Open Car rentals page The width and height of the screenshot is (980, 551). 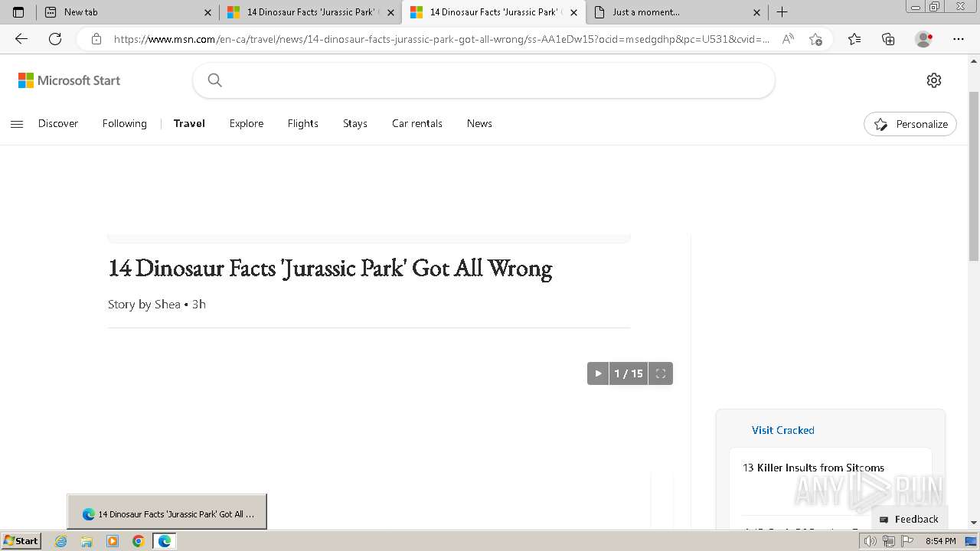417,123
